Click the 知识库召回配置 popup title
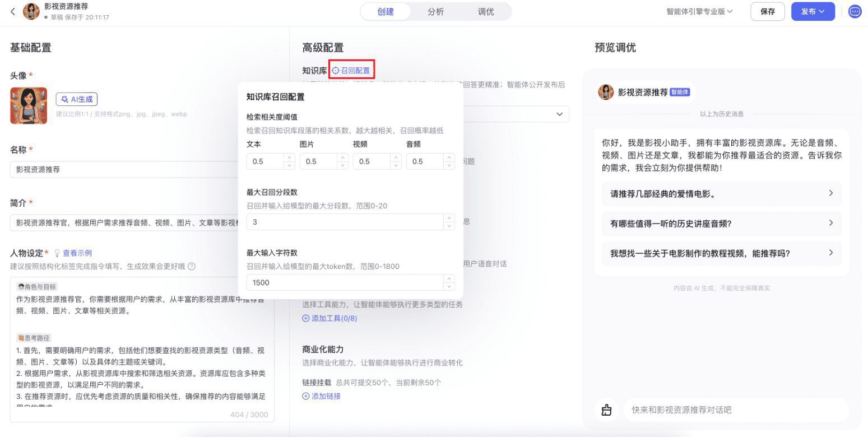The image size is (868, 437). (275, 97)
